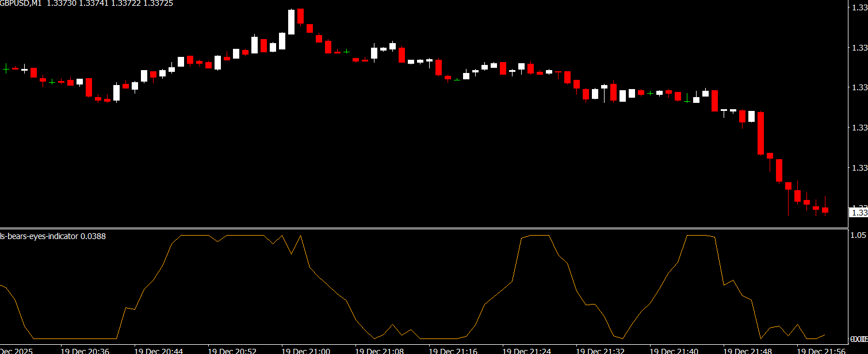The image size is (868, 354).
Task: Select the first green doji at the left edge
Action: (6, 68)
